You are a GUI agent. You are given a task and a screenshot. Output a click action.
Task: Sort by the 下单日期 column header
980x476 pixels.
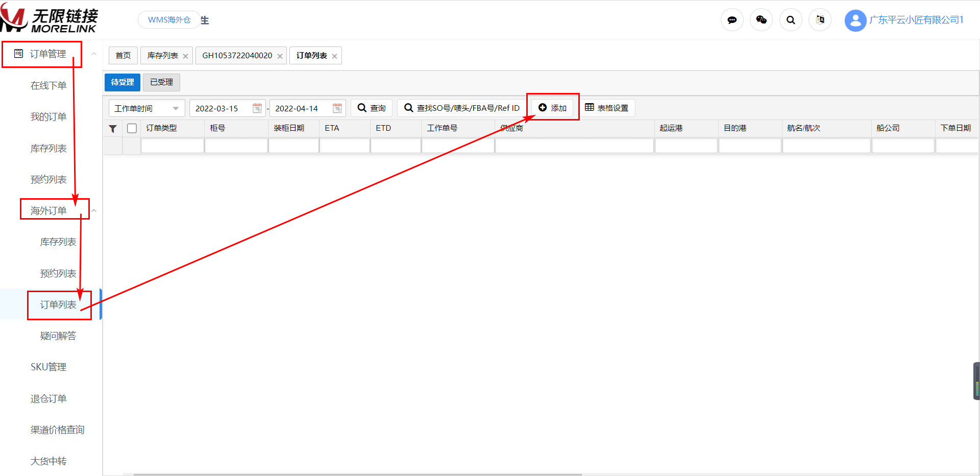point(957,128)
